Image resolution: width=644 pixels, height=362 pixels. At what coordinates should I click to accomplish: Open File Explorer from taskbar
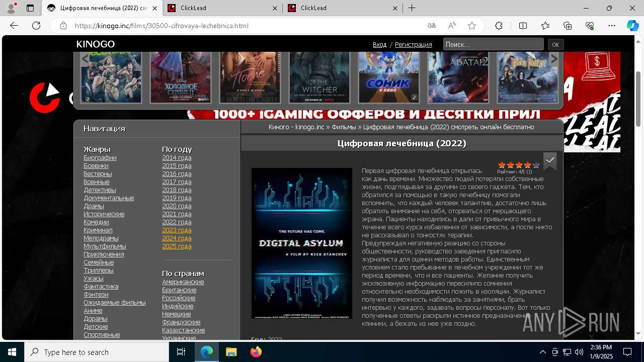coord(231,352)
